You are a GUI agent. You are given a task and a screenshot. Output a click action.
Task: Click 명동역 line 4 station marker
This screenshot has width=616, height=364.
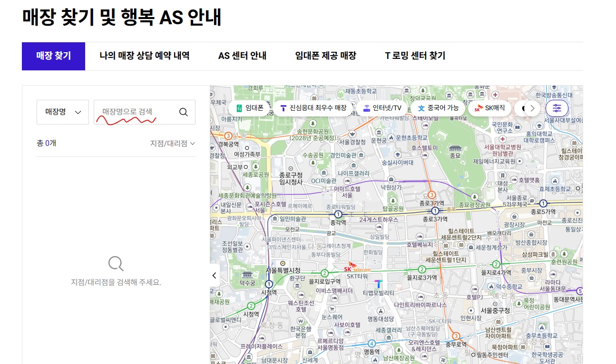[x=371, y=344]
